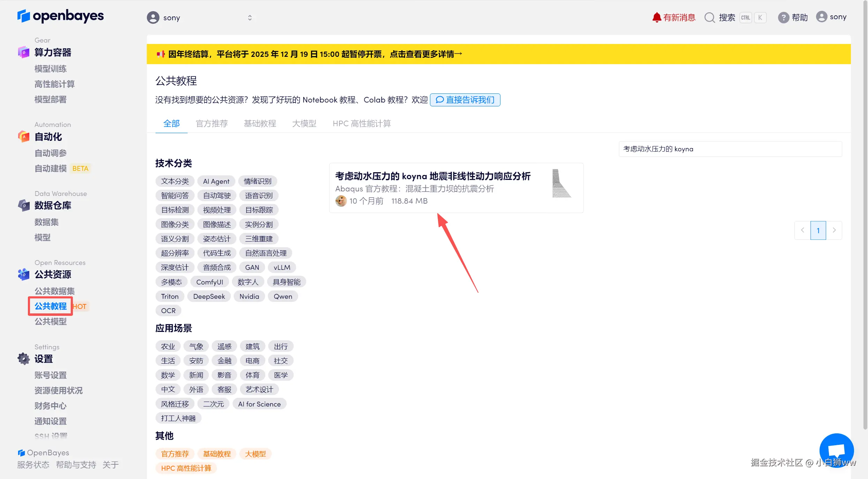Click 直接告诉我们 button
This screenshot has height=479, width=868.
point(465,100)
